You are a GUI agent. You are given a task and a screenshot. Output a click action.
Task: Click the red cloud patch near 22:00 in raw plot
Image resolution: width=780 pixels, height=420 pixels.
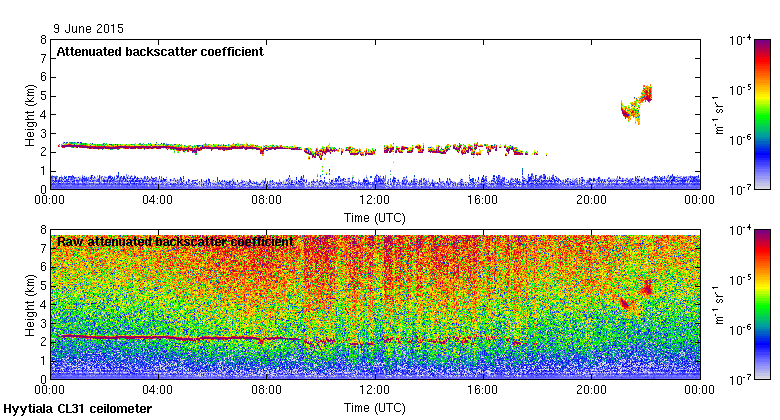647,288
